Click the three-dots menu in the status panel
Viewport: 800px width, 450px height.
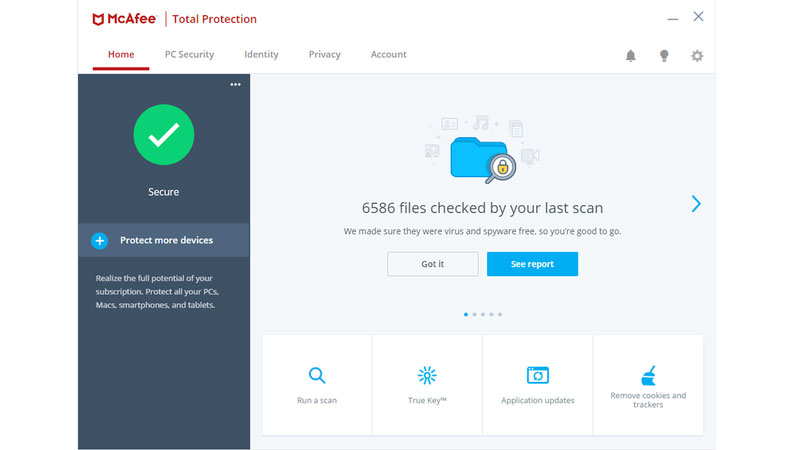click(x=235, y=84)
